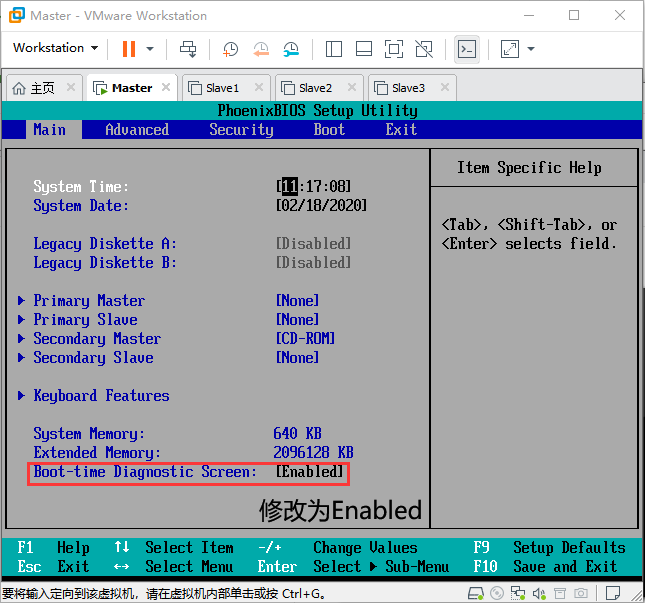Image resolution: width=645 pixels, height=603 pixels.
Task: Click the System Date value field
Action: pyautogui.click(x=321, y=205)
